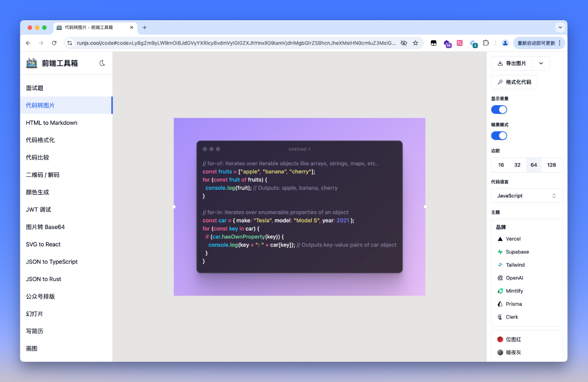Click the crossed-eye icon in address bar
The height and width of the screenshot is (382, 588).
(x=404, y=43)
